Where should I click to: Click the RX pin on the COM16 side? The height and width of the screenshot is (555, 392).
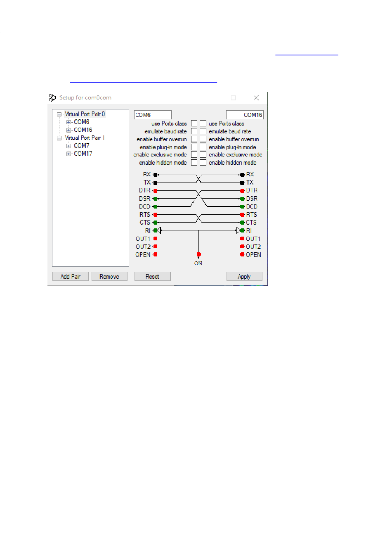coord(242,175)
